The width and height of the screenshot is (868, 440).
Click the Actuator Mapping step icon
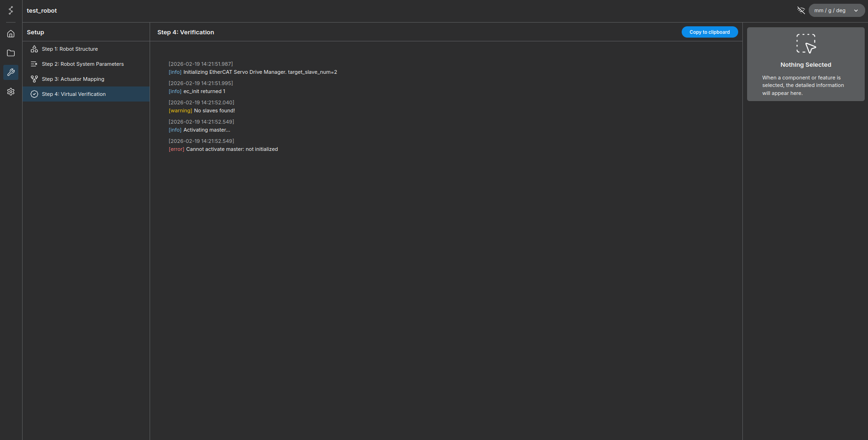34,79
